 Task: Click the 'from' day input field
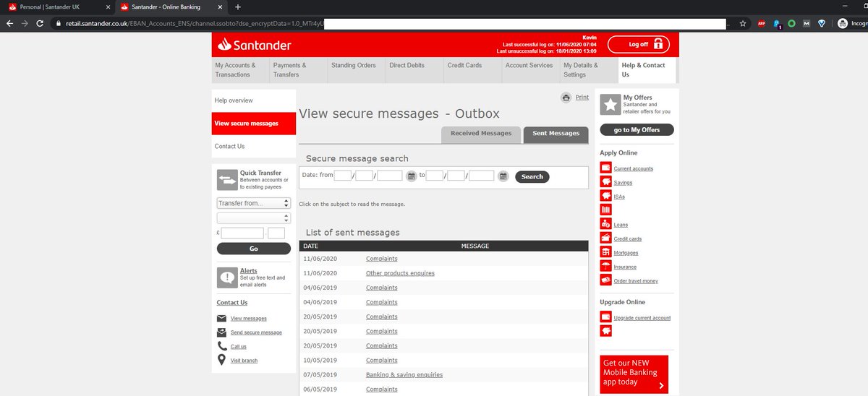(x=343, y=176)
